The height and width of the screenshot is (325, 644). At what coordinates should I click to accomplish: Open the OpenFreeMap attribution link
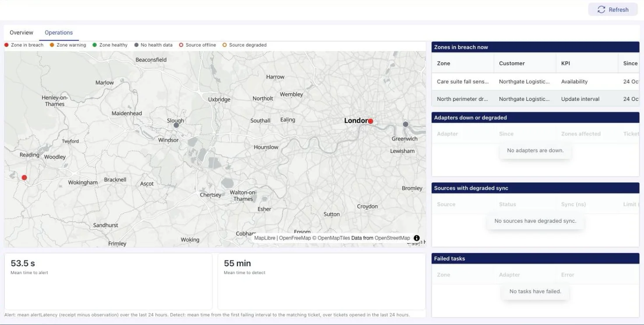point(295,238)
